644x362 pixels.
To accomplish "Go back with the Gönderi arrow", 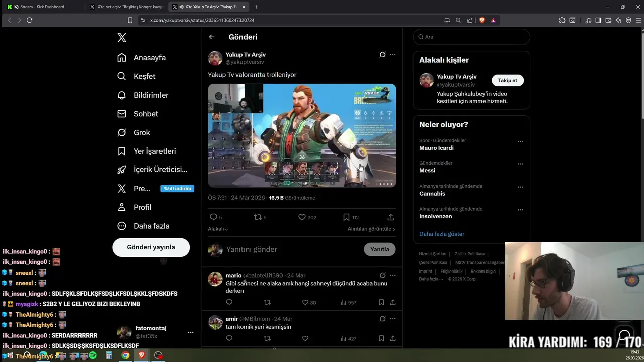I will click(212, 37).
